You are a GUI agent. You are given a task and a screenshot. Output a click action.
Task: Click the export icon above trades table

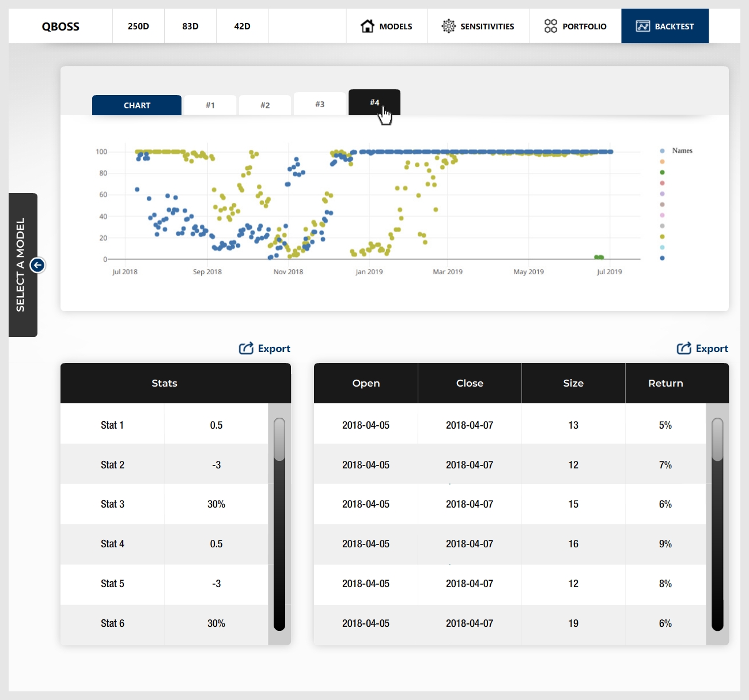pyautogui.click(x=684, y=349)
